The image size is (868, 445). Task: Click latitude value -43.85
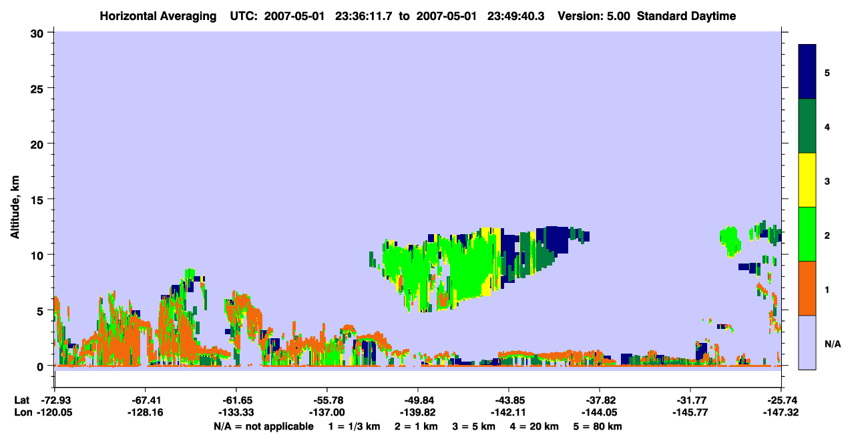pyautogui.click(x=509, y=400)
